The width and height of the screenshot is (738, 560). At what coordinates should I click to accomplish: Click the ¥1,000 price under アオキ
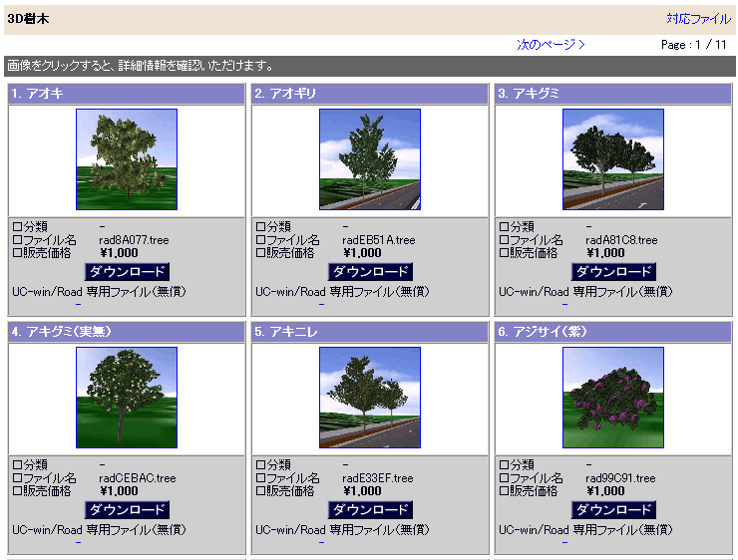click(x=119, y=253)
